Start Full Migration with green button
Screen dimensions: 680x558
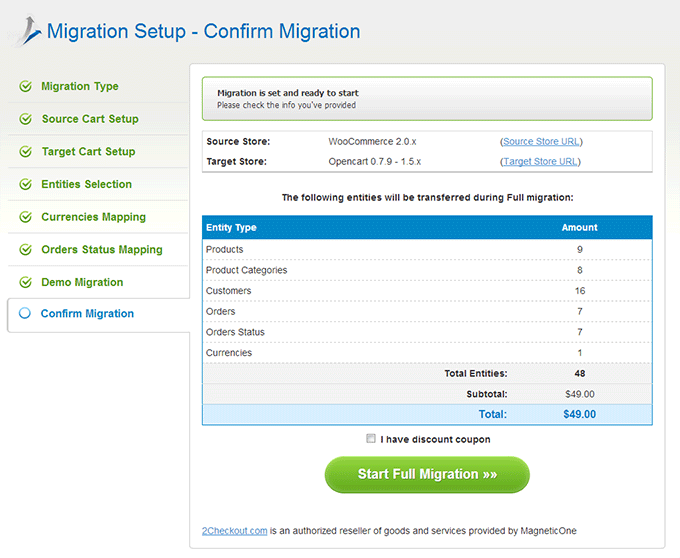pyautogui.click(x=427, y=474)
